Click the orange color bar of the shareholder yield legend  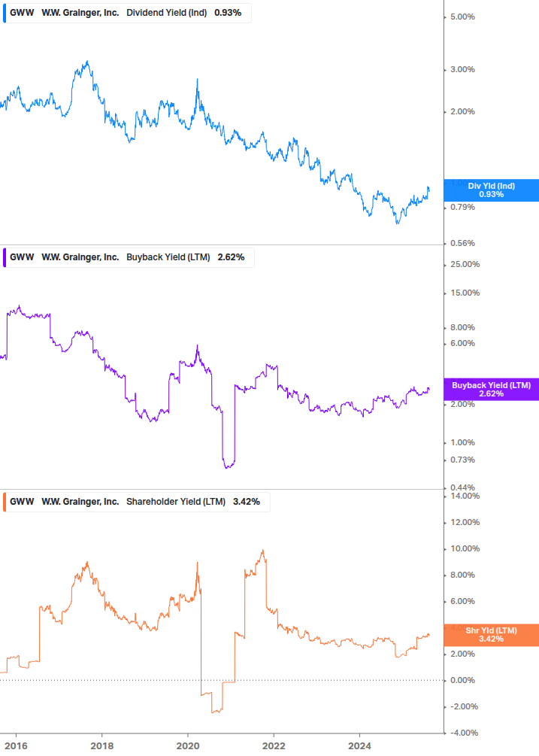5,502
